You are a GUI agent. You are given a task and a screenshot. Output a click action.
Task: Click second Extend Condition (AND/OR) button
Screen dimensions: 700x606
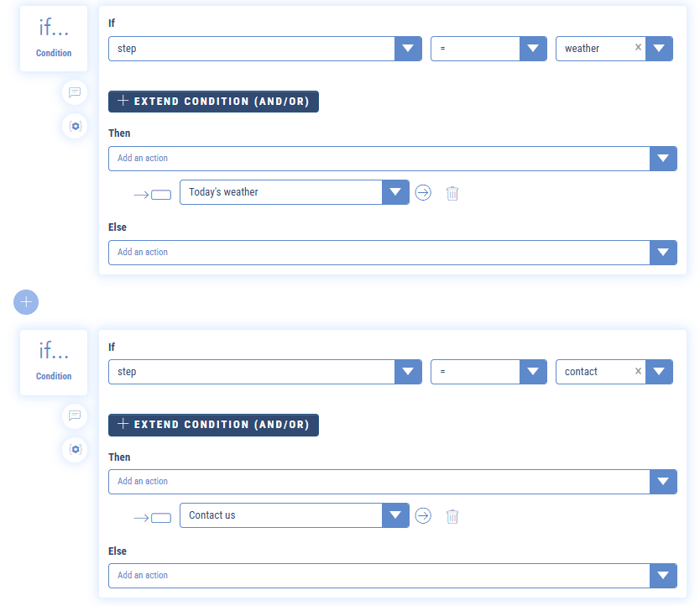[213, 425]
